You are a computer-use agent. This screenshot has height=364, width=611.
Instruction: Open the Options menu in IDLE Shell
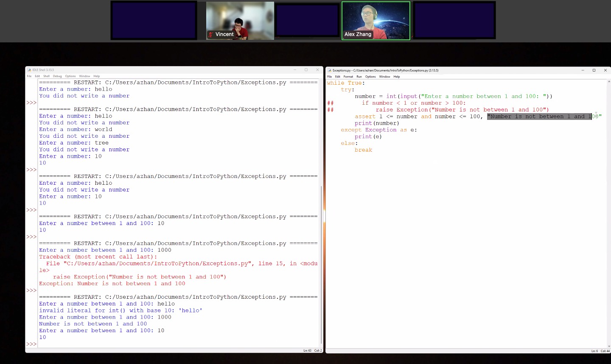tap(70, 76)
